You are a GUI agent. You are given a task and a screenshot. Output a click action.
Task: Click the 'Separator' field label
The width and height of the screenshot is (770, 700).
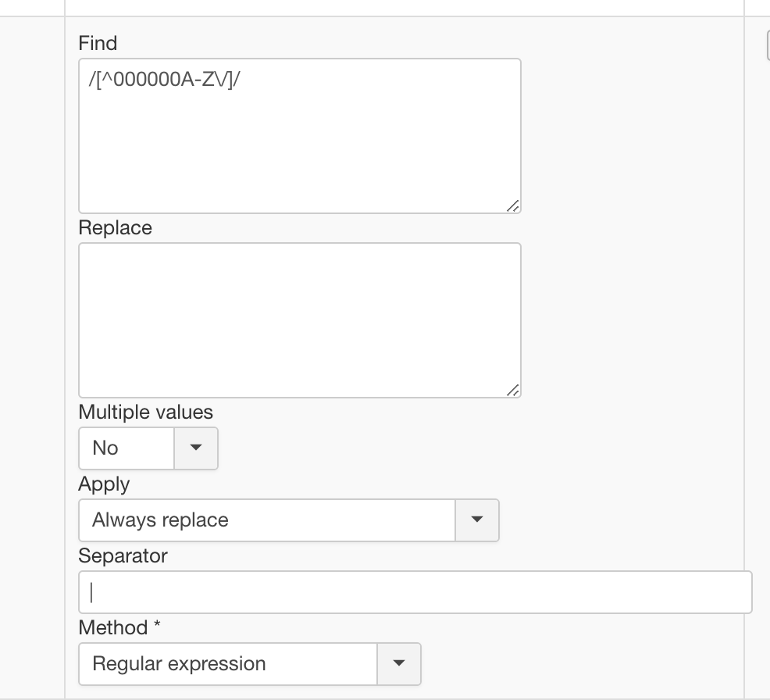click(123, 555)
